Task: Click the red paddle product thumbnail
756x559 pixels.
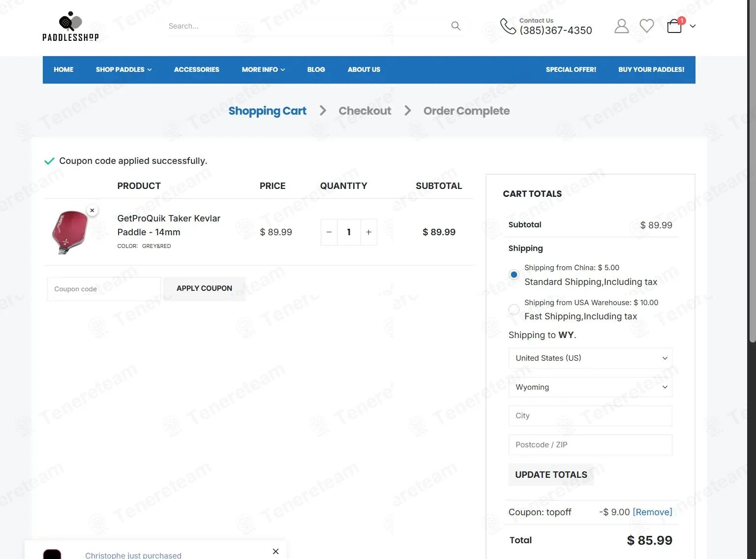Action: 70,232
